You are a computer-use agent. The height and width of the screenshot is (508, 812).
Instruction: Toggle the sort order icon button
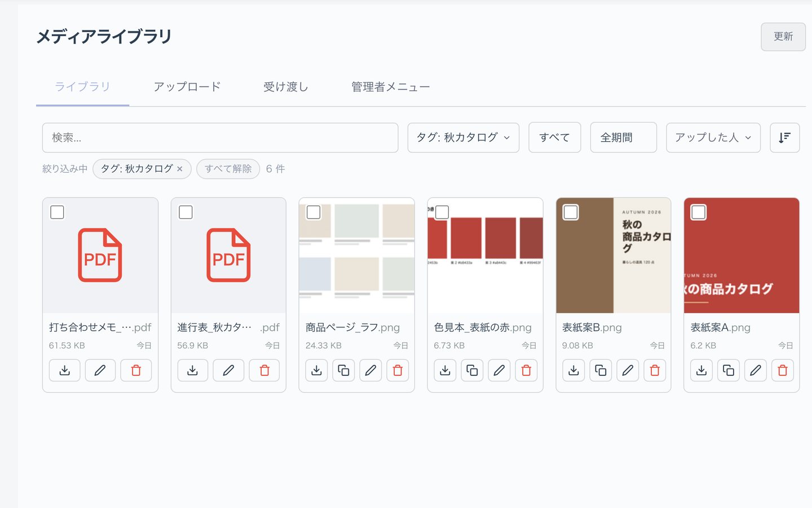pyautogui.click(x=784, y=138)
